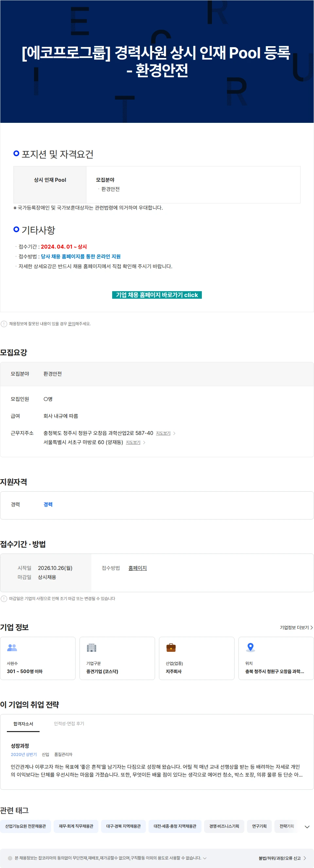The width and height of the screenshot is (314, 868).
Task: Click the 사원수 people icon
Action: (12, 647)
